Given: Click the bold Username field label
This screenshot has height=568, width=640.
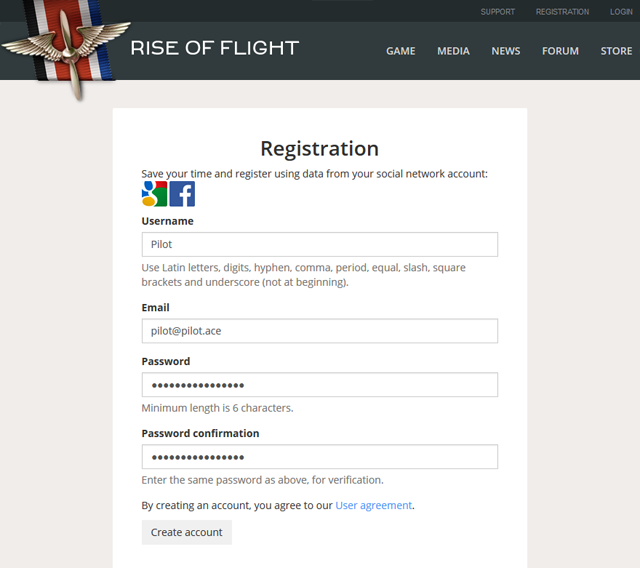Looking at the screenshot, I should (168, 221).
